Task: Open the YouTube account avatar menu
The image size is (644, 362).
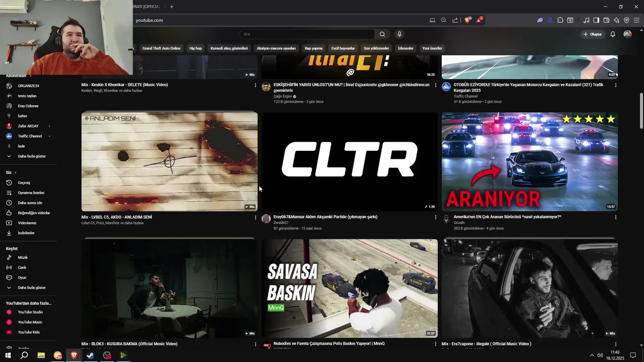Action: [627, 34]
